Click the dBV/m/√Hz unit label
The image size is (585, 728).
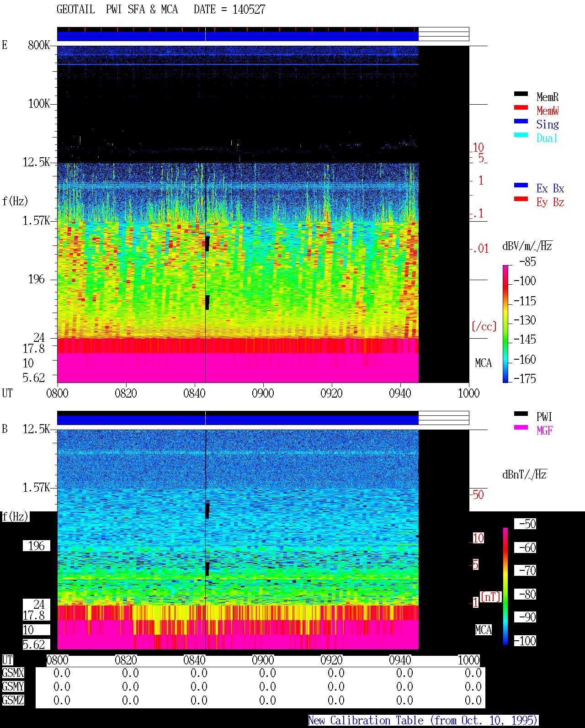[527, 246]
